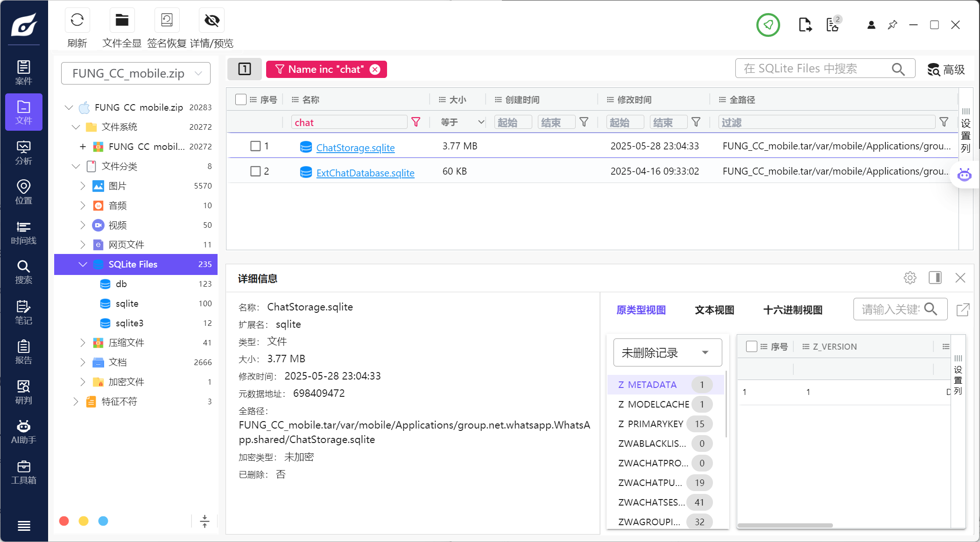Screen dimensions: 980x542
Task: Open detail panel settings gear
Action: [x=909, y=278]
